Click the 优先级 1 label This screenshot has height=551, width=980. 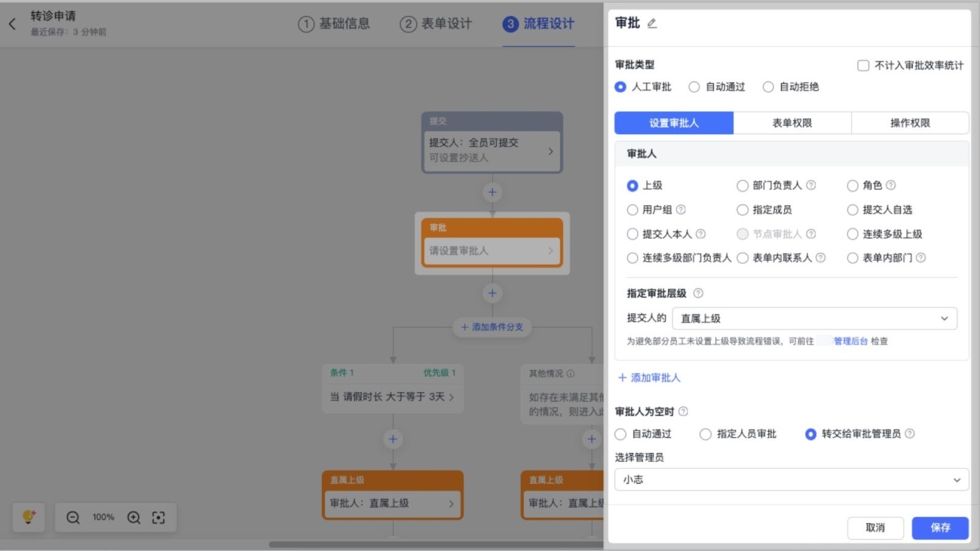click(x=439, y=373)
